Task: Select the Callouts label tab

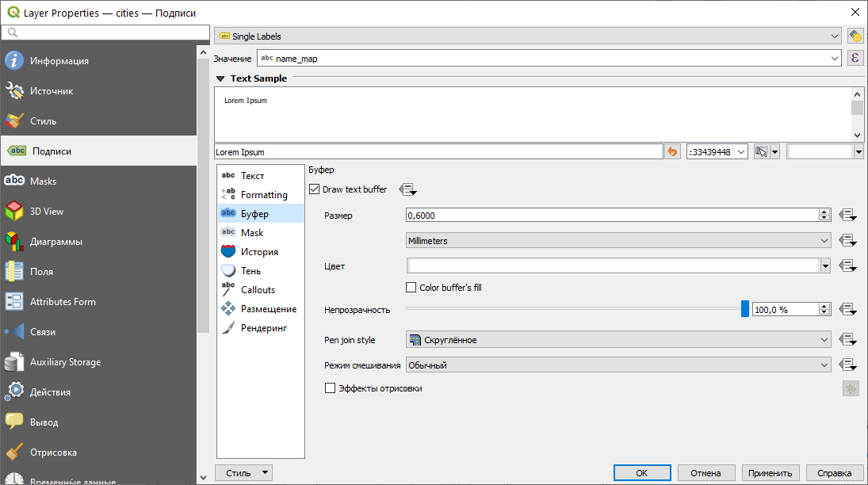Action: (x=258, y=290)
